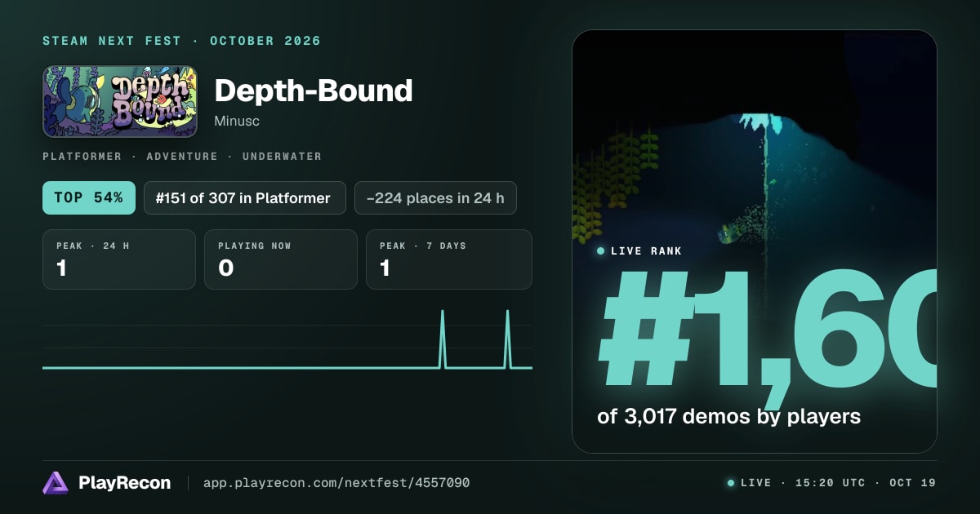The width and height of the screenshot is (980, 514).
Task: Select the TOP 54% badge
Action: pyautogui.click(x=89, y=197)
